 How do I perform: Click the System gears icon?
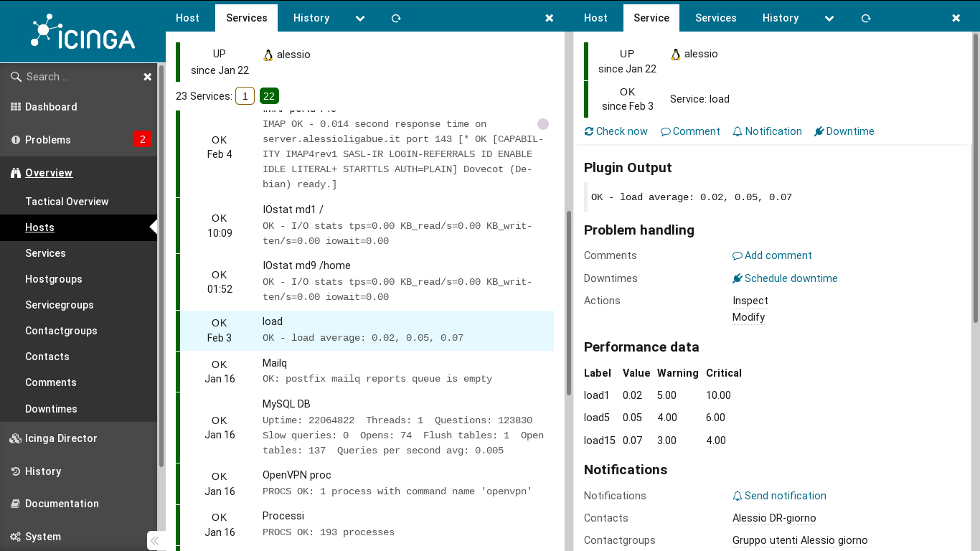[16, 537]
